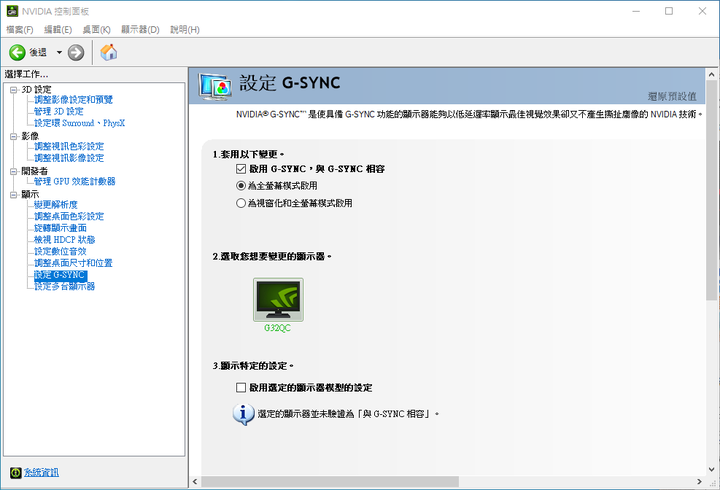Open the Back history dropdown arrow
The width and height of the screenshot is (720, 490).
[59, 52]
